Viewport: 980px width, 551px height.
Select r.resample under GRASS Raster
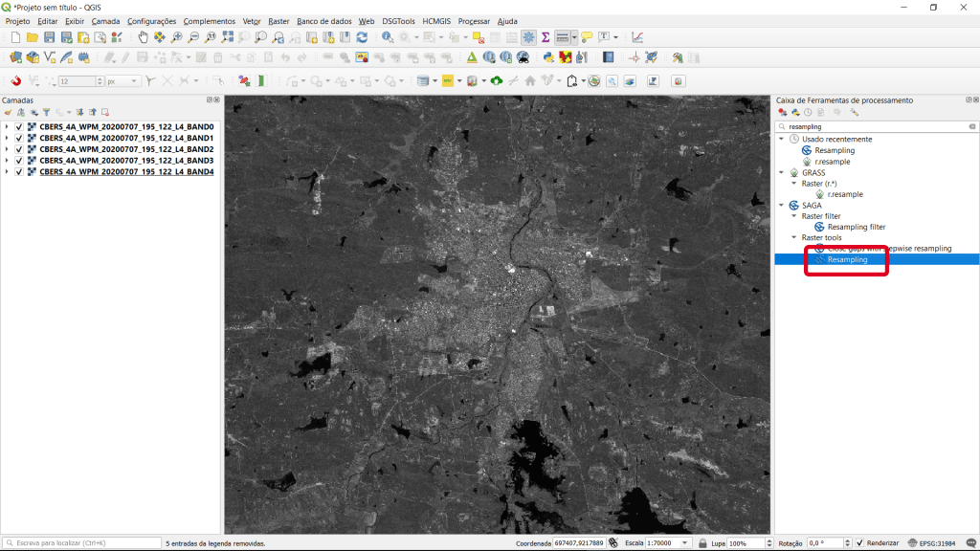pos(845,194)
